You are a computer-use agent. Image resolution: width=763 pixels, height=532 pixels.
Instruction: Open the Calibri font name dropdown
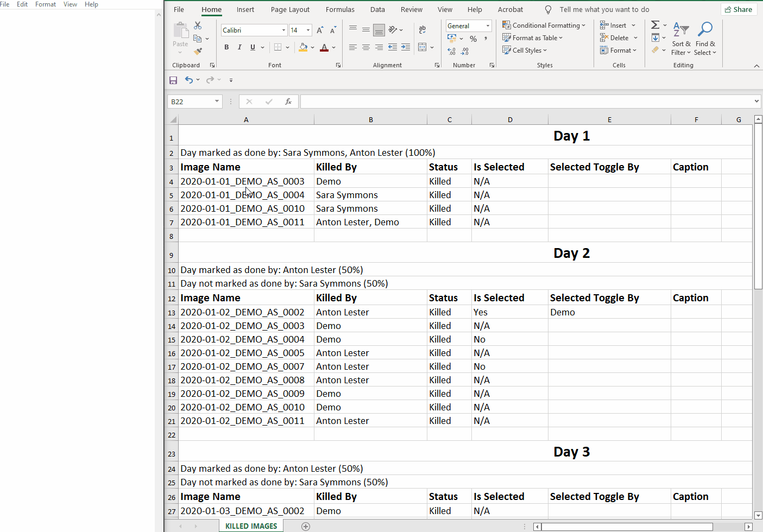[283, 30]
